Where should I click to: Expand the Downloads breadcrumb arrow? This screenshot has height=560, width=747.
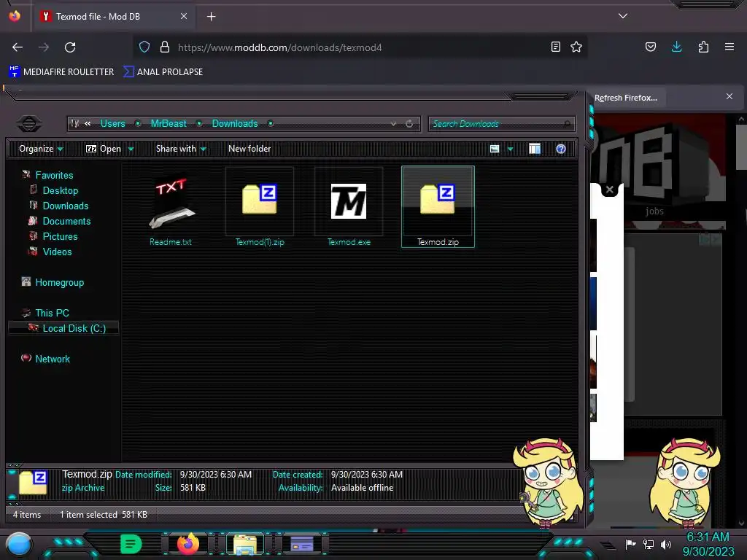coord(271,123)
